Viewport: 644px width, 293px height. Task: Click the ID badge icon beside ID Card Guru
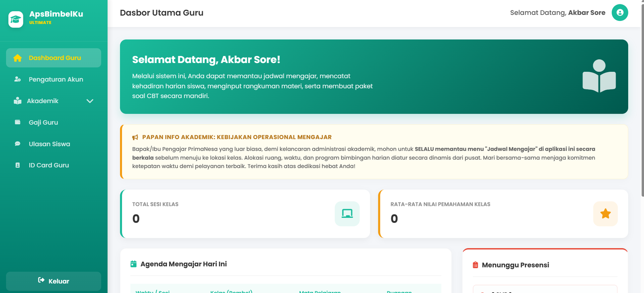pos(17,165)
